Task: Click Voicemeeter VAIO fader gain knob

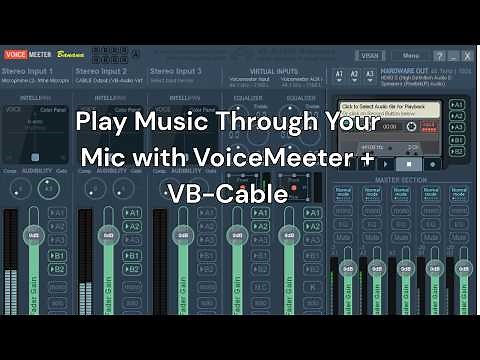Action: point(237,235)
